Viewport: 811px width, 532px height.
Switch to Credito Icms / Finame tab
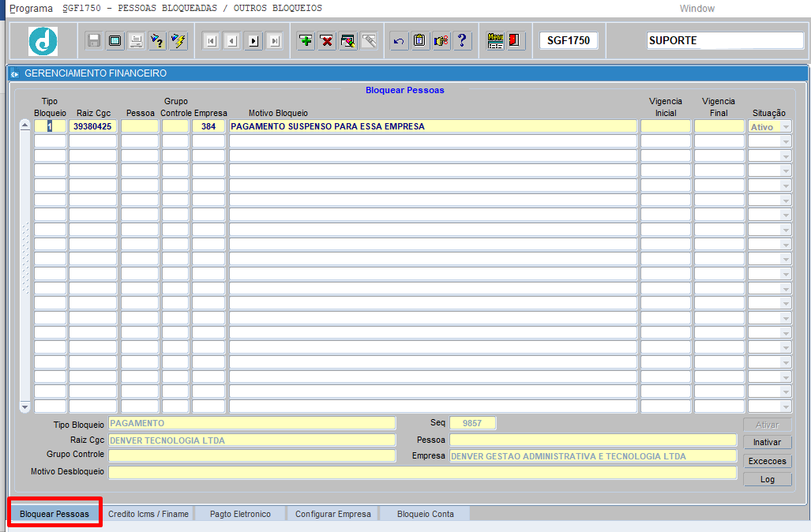coord(148,514)
